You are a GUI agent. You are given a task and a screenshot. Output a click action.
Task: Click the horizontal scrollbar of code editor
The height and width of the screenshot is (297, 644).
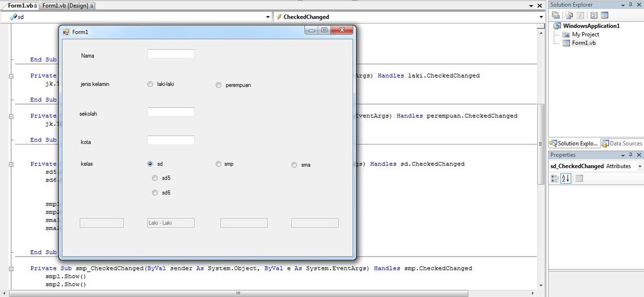pyautogui.click(x=238, y=293)
